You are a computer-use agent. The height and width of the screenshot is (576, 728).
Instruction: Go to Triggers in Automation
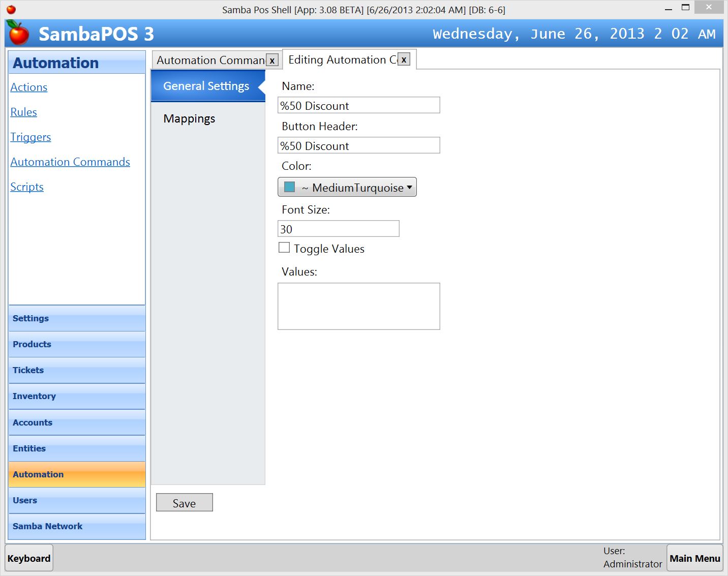point(31,137)
